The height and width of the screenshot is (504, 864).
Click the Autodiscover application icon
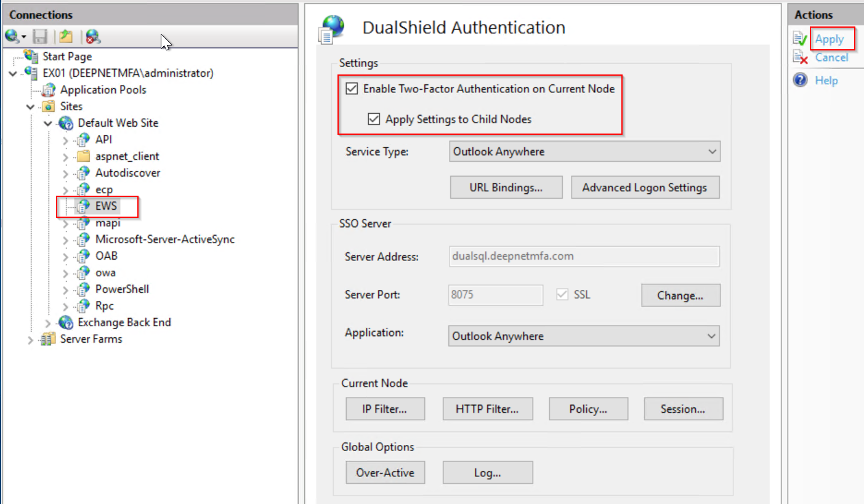[84, 173]
